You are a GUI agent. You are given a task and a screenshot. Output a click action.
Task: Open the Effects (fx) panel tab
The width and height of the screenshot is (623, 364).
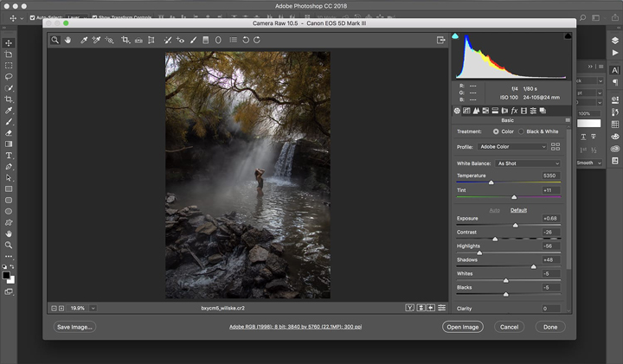tap(514, 111)
